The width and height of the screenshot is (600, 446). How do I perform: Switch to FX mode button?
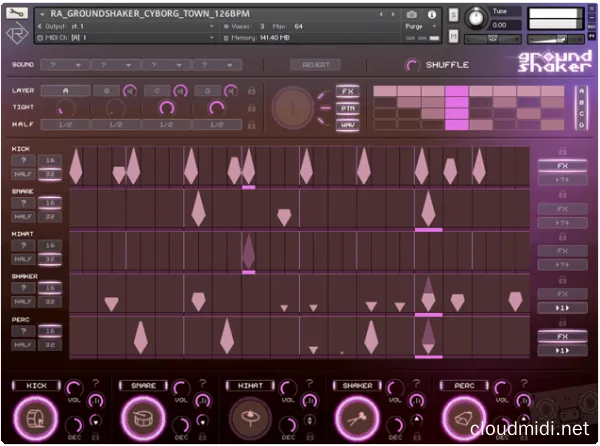[x=347, y=92]
